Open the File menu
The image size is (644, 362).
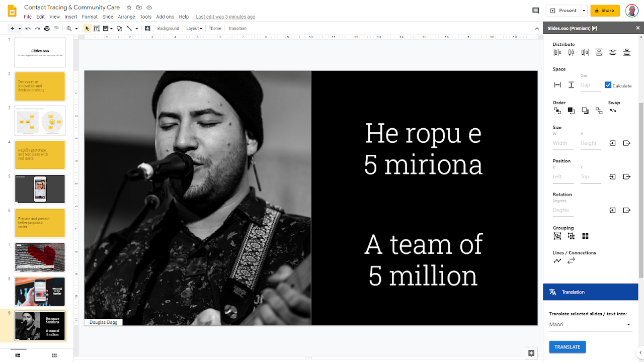pos(28,17)
